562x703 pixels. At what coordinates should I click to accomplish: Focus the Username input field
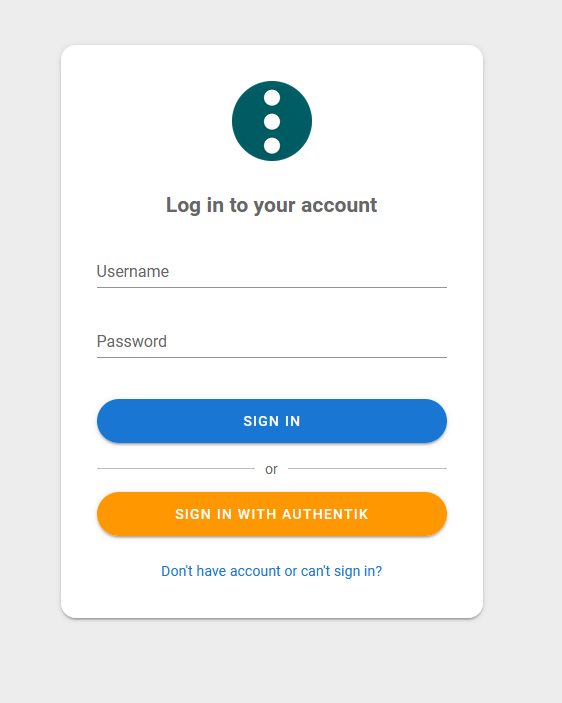click(x=272, y=272)
